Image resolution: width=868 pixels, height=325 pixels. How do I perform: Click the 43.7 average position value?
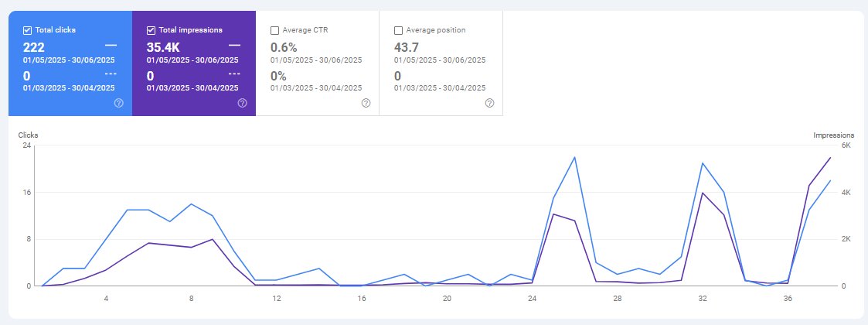click(x=407, y=48)
